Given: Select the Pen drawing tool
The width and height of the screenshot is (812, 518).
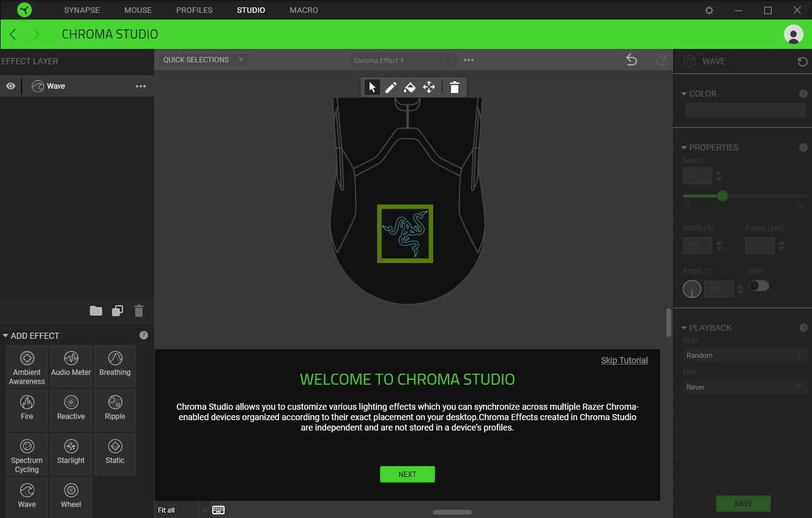Looking at the screenshot, I should [391, 87].
